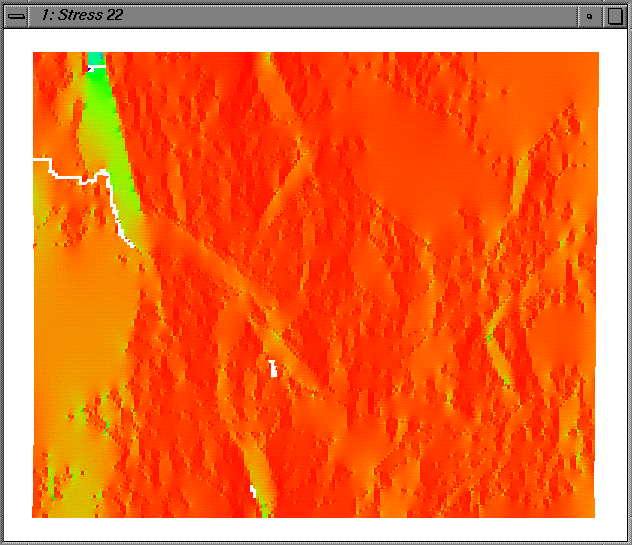Screen dimensions: 632x545
Task: Click the white contour line at plot's left edge
Action: [40, 160]
